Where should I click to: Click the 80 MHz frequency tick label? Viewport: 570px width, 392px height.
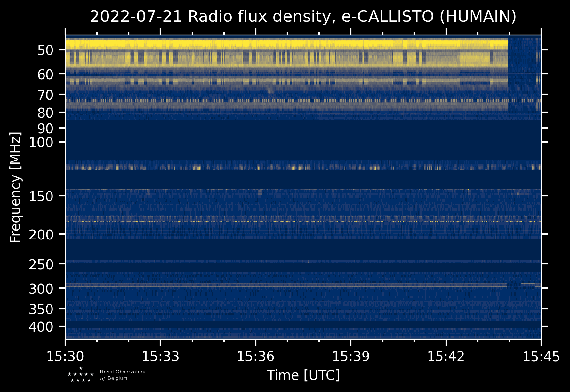[47, 113]
